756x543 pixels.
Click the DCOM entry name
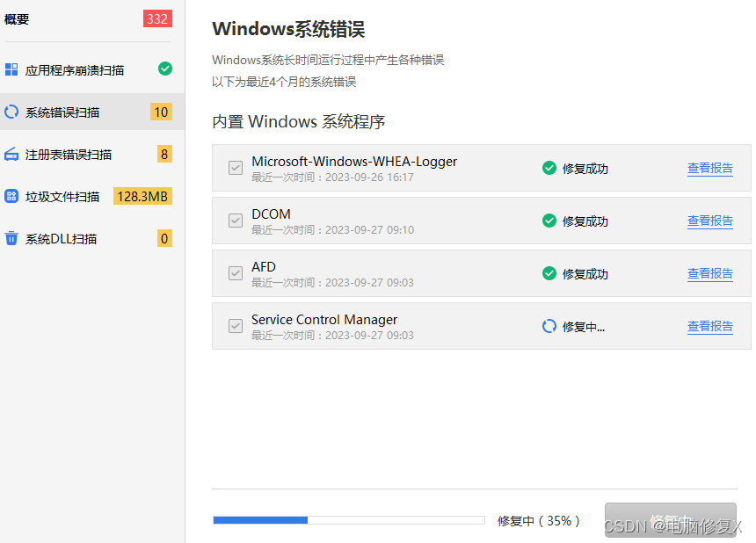coord(271,214)
